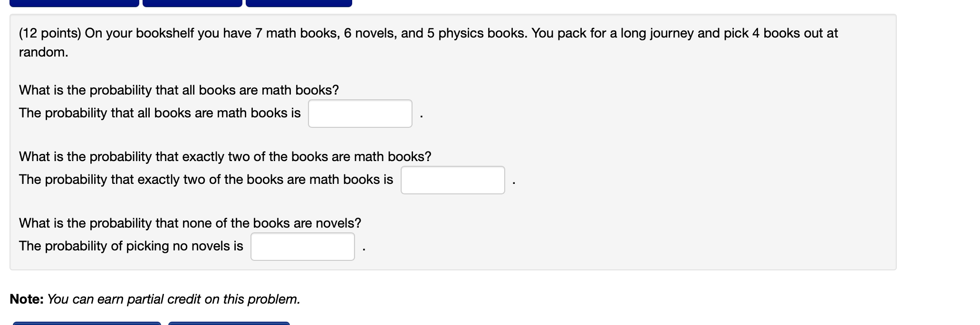Click the label before the first answer box
Image resolution: width=980 pixels, height=325 pixels.
point(160,113)
